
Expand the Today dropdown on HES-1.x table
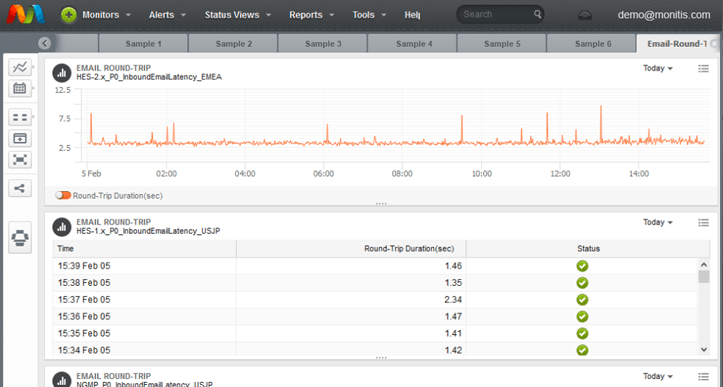[x=658, y=222]
